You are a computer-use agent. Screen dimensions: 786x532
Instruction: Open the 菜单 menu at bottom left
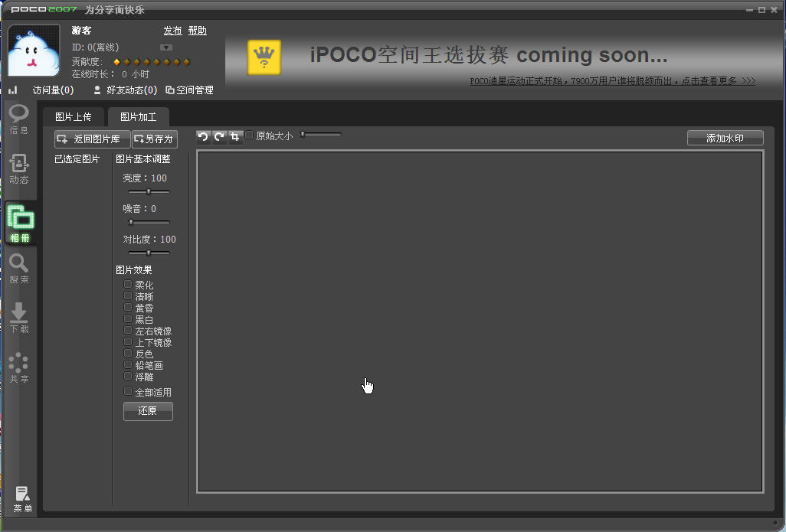coord(21,499)
